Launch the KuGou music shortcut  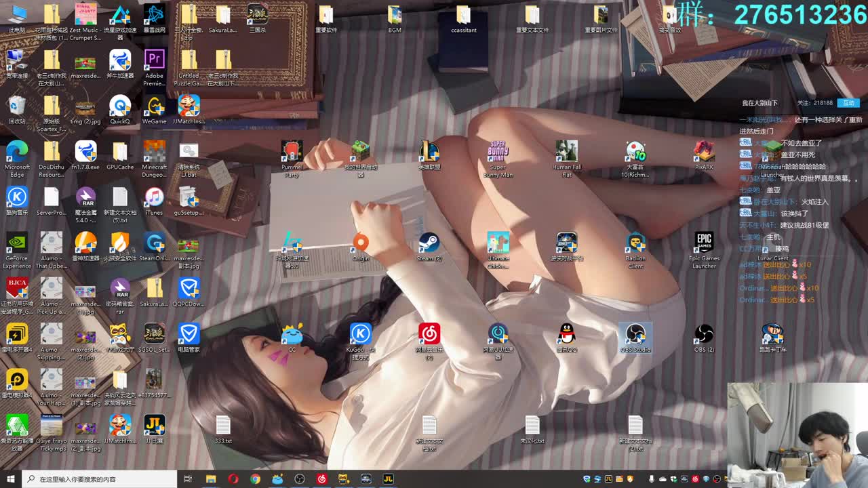point(361,342)
